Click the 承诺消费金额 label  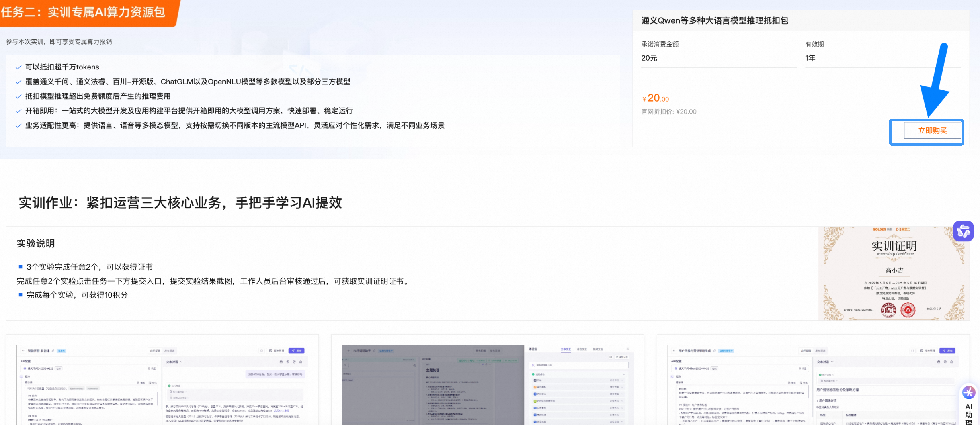660,44
